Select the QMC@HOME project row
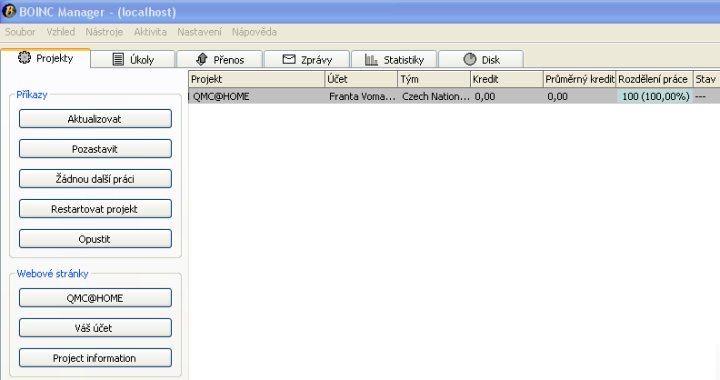This screenshot has width=720, height=380. click(454, 96)
